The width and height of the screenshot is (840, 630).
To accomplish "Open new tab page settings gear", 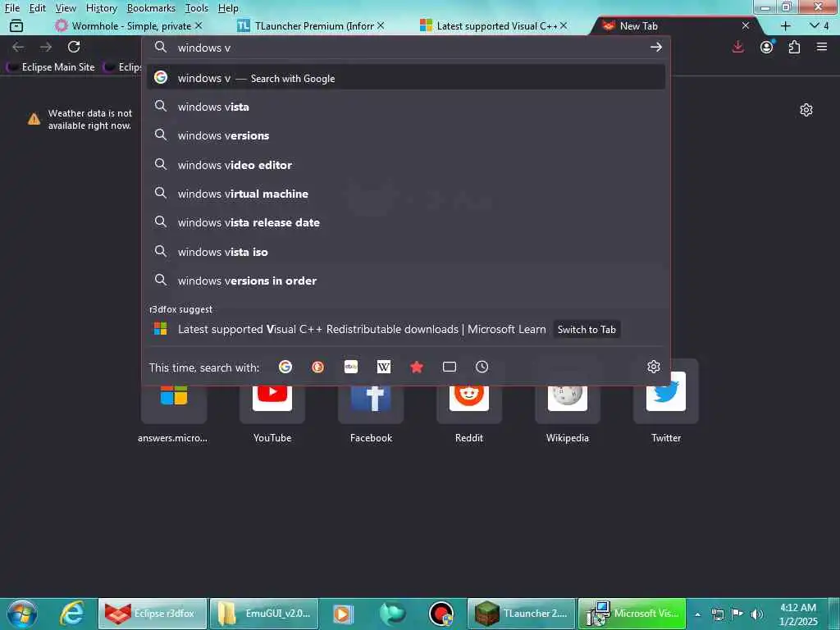I will [806, 111].
